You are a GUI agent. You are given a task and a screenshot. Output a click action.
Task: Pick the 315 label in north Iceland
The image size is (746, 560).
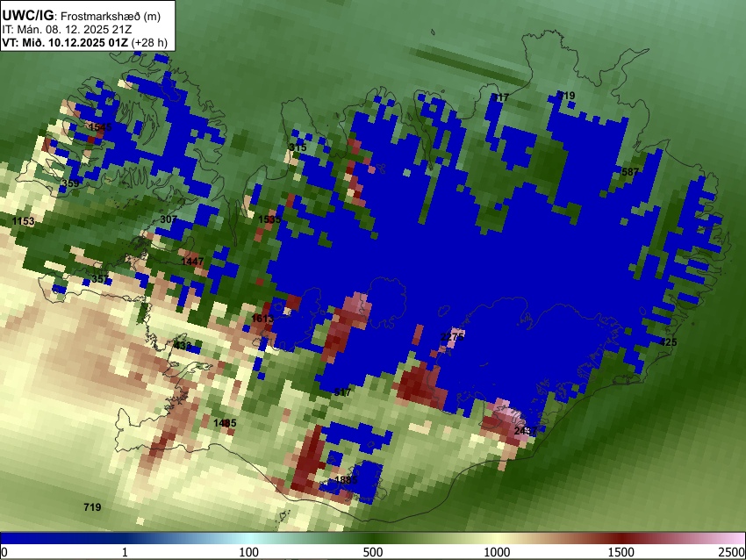298,147
